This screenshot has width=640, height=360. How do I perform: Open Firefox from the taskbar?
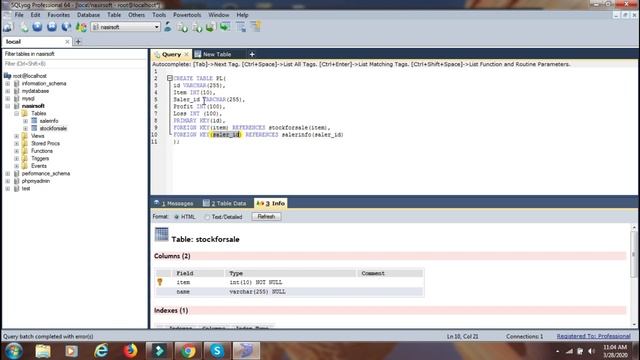point(130,351)
